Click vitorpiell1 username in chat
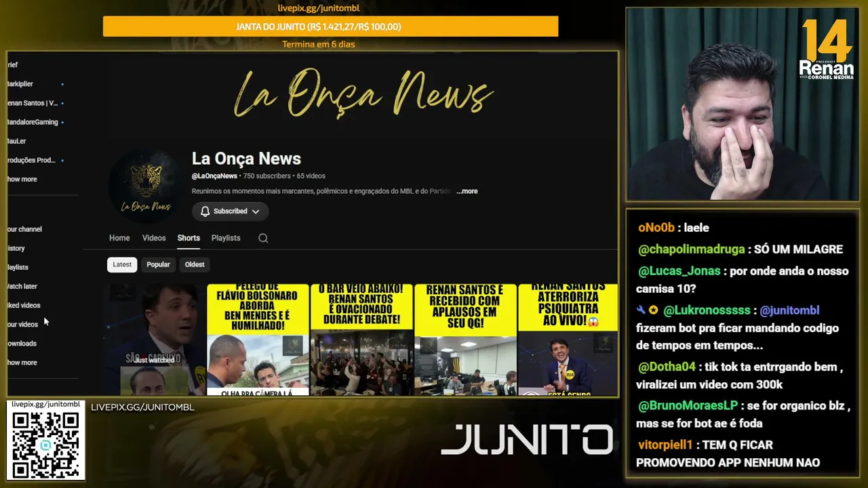Image resolution: width=868 pixels, height=488 pixels. (665, 445)
